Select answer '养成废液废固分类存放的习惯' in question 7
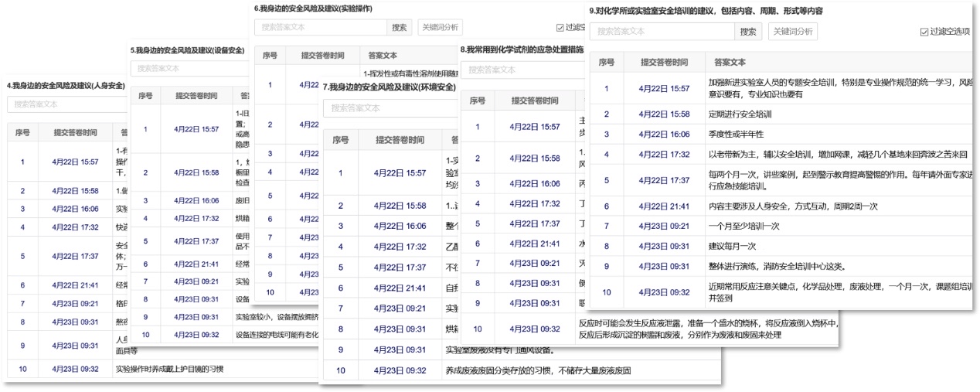 539,370
